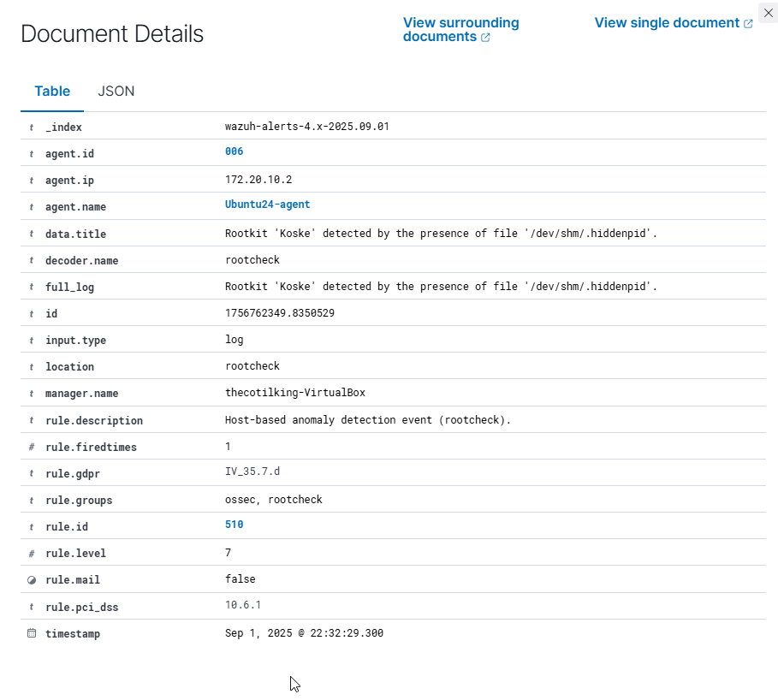Image resolution: width=778 pixels, height=700 pixels.
Task: Select the index value wazuh-alerts-4.x-2025.09.01
Action: point(306,127)
